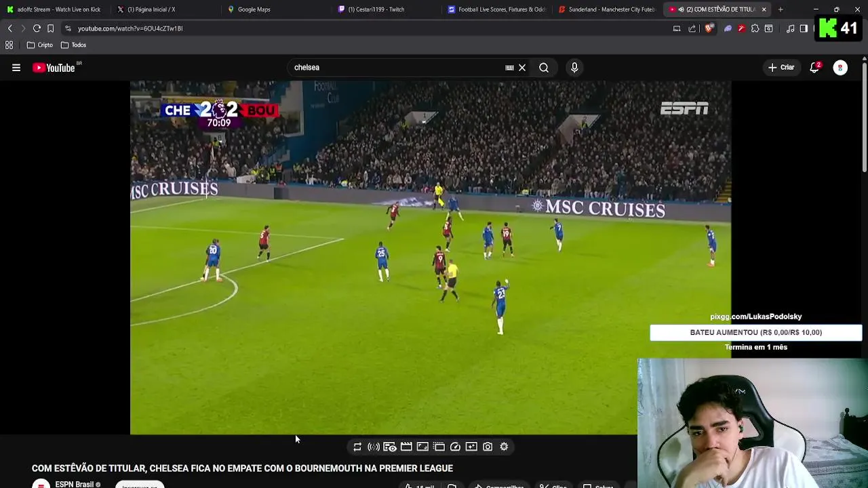Open the bookmarks apps grid icon

9,45
